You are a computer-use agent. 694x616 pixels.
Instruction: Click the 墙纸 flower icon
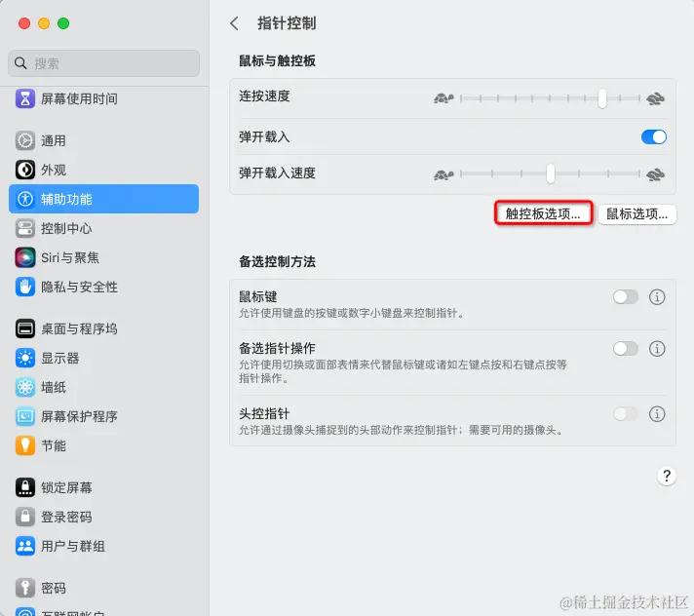click(x=25, y=387)
